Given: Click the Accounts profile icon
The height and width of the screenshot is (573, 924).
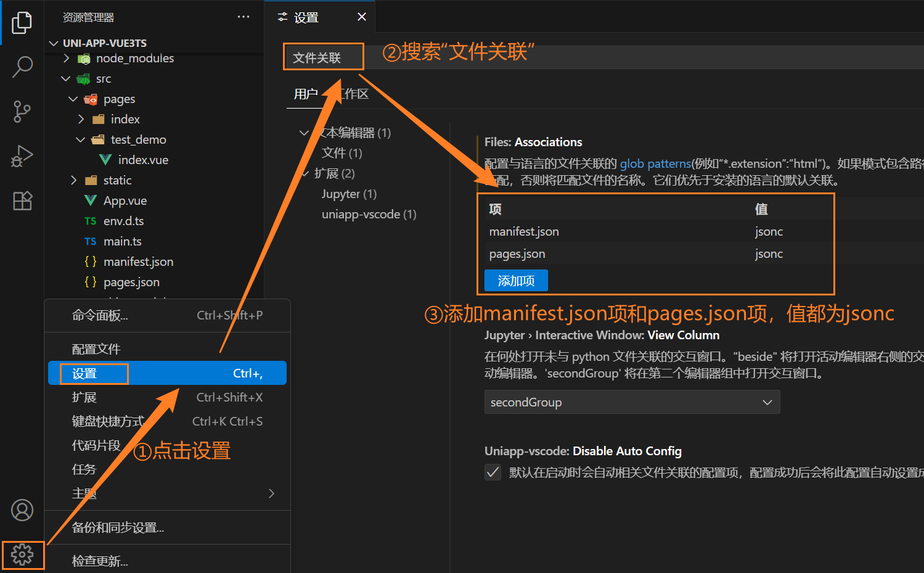Looking at the screenshot, I should coord(22,510).
